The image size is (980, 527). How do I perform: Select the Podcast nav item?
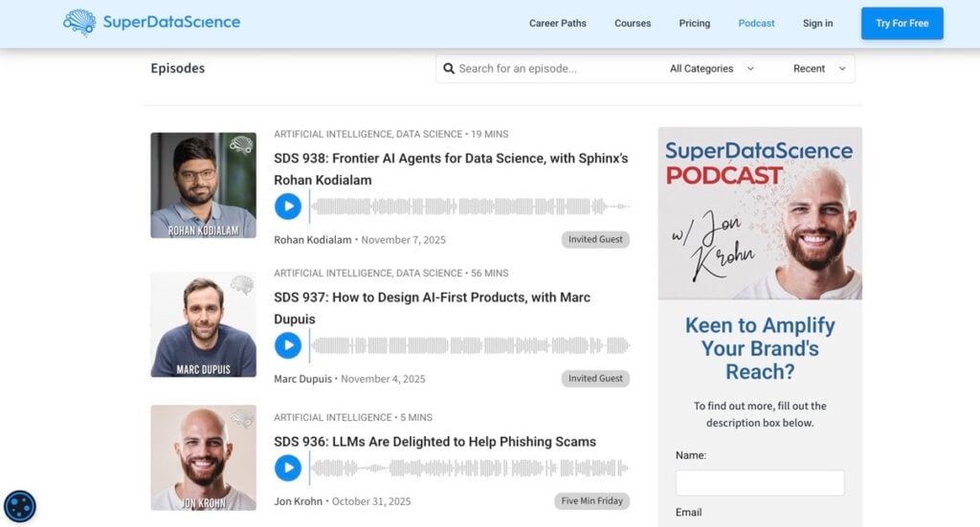tap(756, 23)
